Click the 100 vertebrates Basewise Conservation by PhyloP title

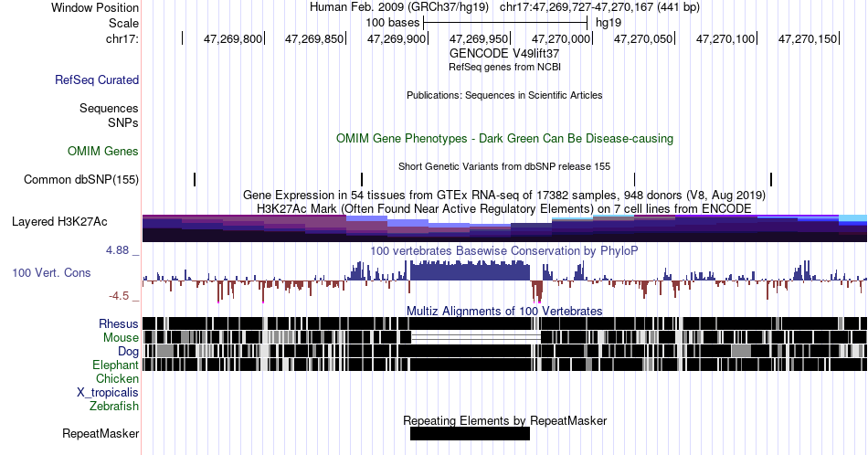click(504, 250)
